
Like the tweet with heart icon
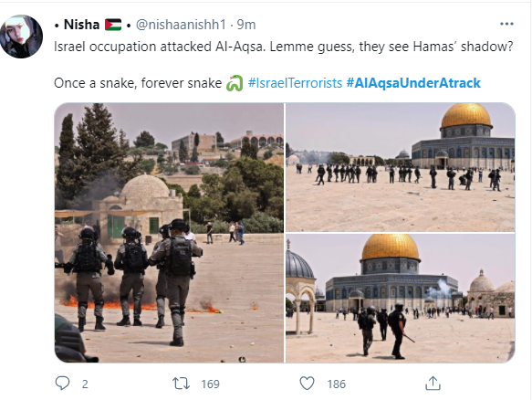(307, 384)
